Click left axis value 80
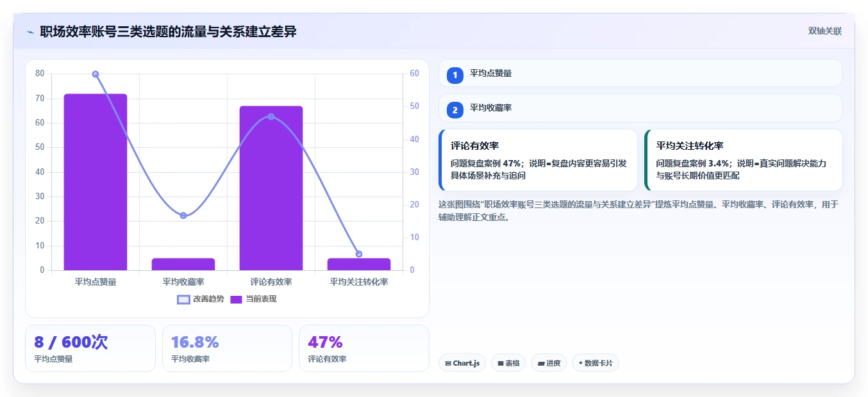This screenshot has height=397, width=868. click(x=40, y=74)
